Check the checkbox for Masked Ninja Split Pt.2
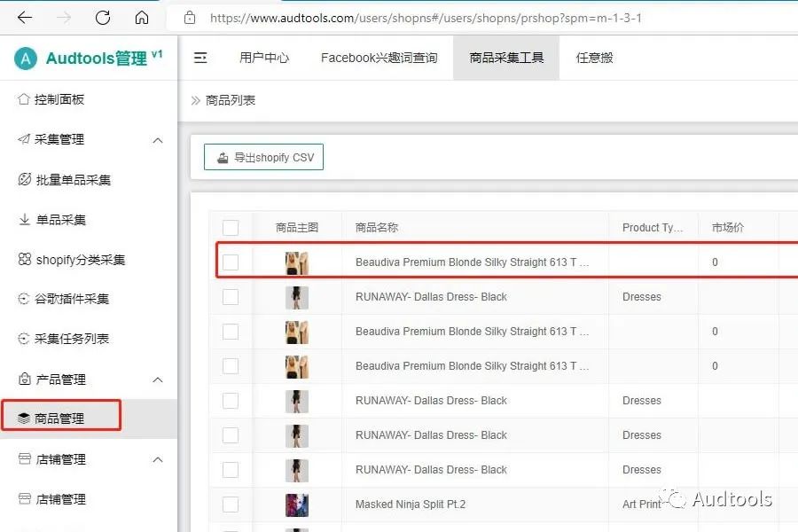 231,504
